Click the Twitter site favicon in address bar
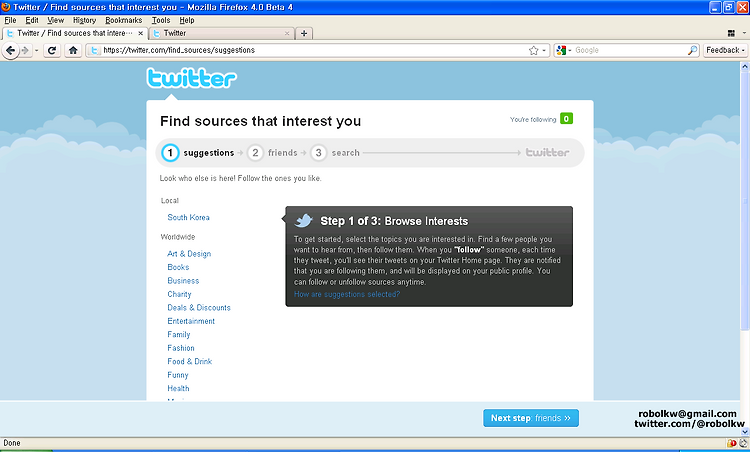 [95, 50]
